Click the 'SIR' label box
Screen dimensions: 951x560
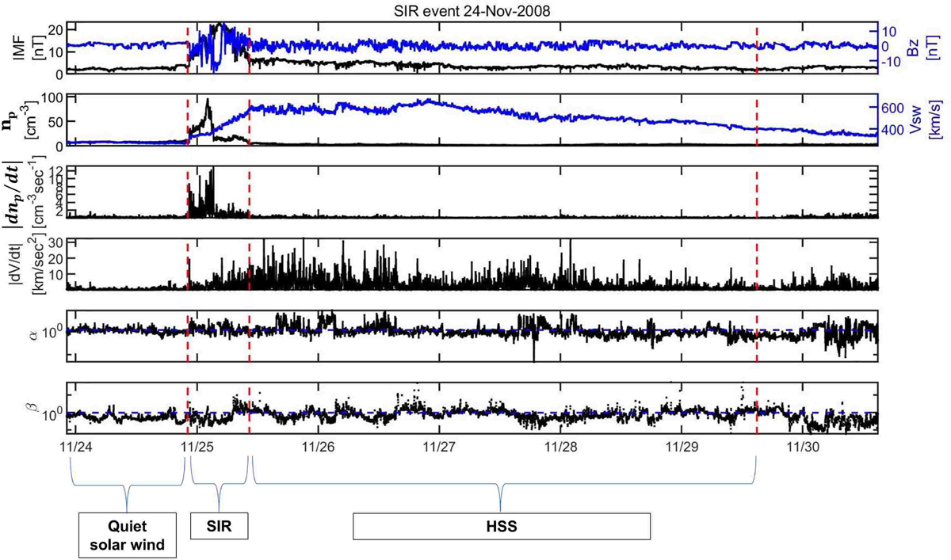[x=218, y=524]
